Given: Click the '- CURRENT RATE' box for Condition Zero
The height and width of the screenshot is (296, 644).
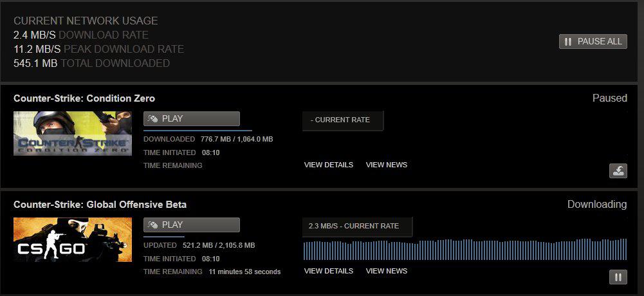Looking at the screenshot, I should 342,120.
